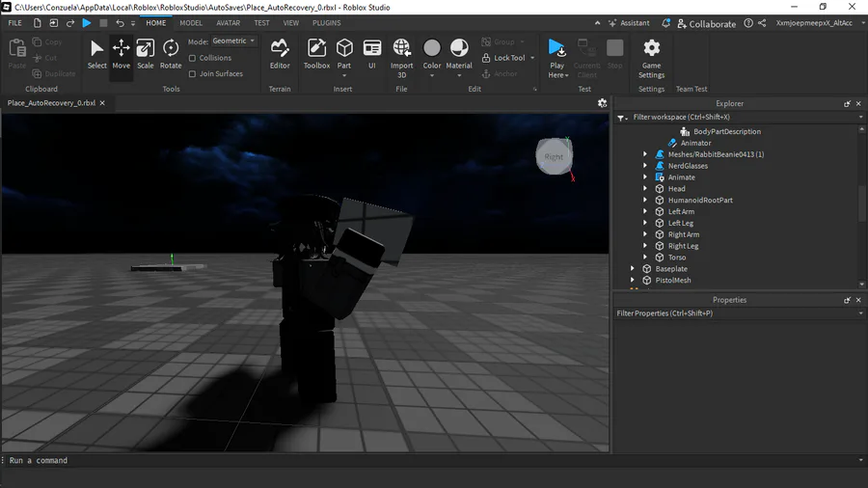The width and height of the screenshot is (868, 488).
Task: Expand the Torso tree item
Action: [x=645, y=258]
